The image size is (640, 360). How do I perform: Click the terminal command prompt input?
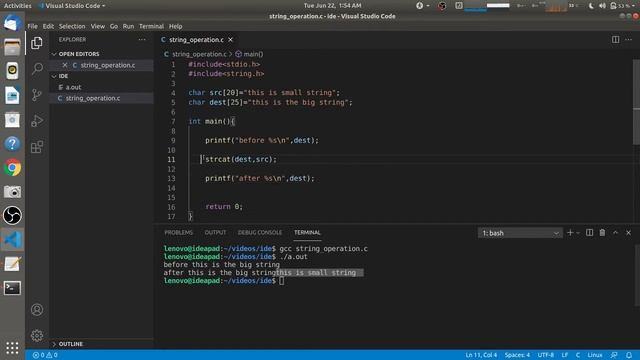pos(282,281)
